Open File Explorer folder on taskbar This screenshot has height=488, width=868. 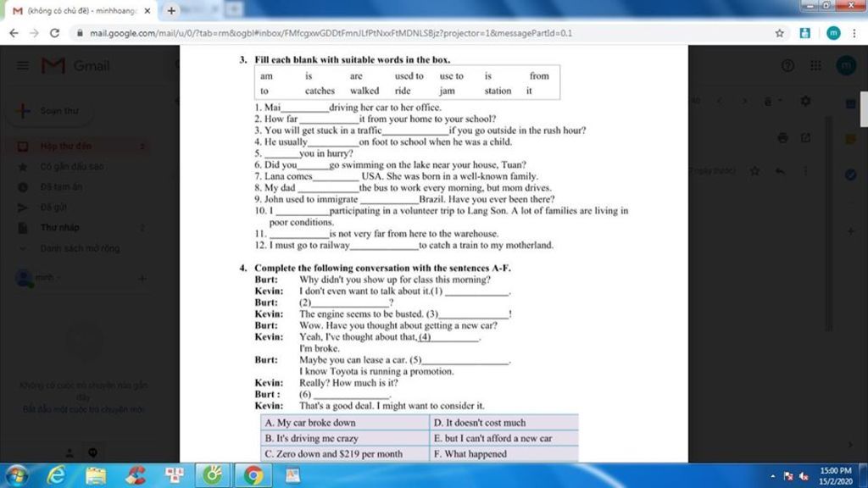pos(96,475)
